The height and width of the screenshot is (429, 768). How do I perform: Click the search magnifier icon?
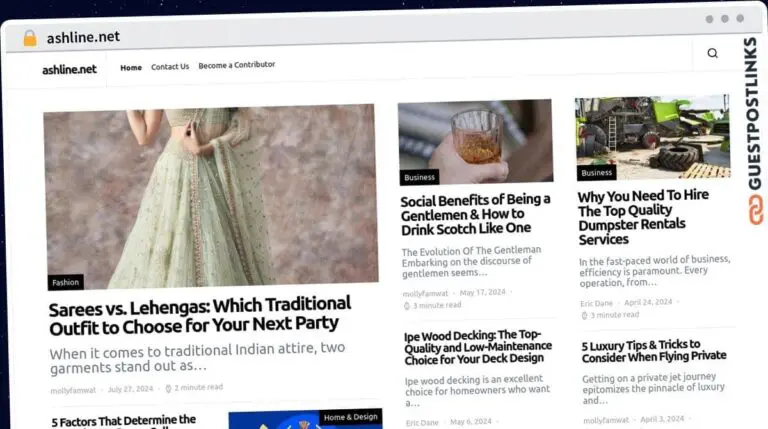click(x=712, y=54)
